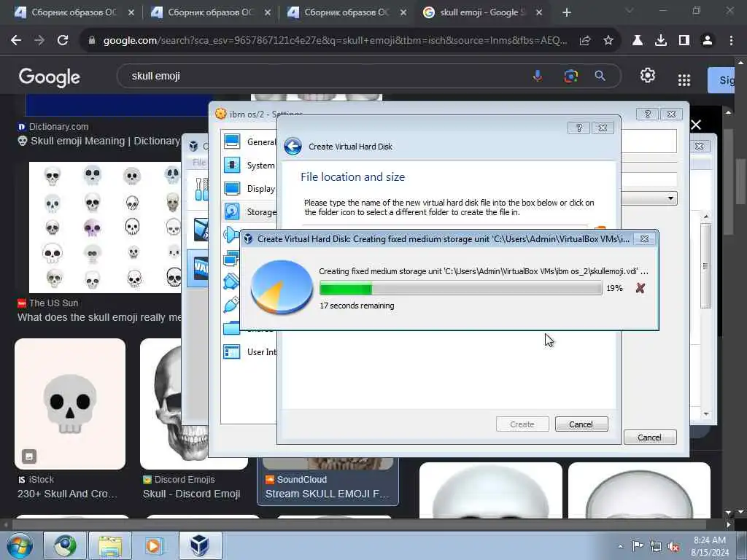Search by voice microphone icon
747x560 pixels.
click(x=538, y=76)
